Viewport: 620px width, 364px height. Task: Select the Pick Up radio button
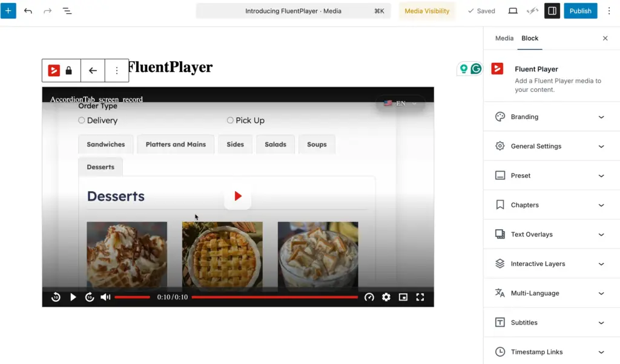(x=230, y=120)
